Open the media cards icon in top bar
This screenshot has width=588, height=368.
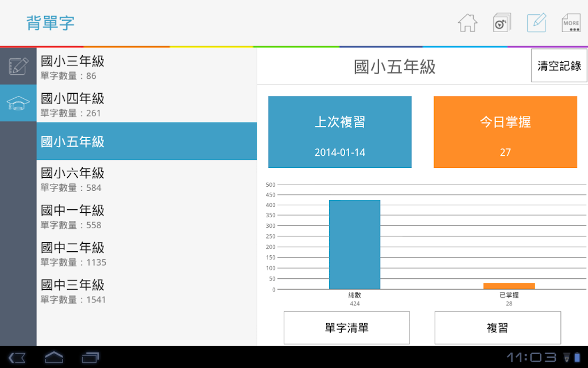coord(502,23)
